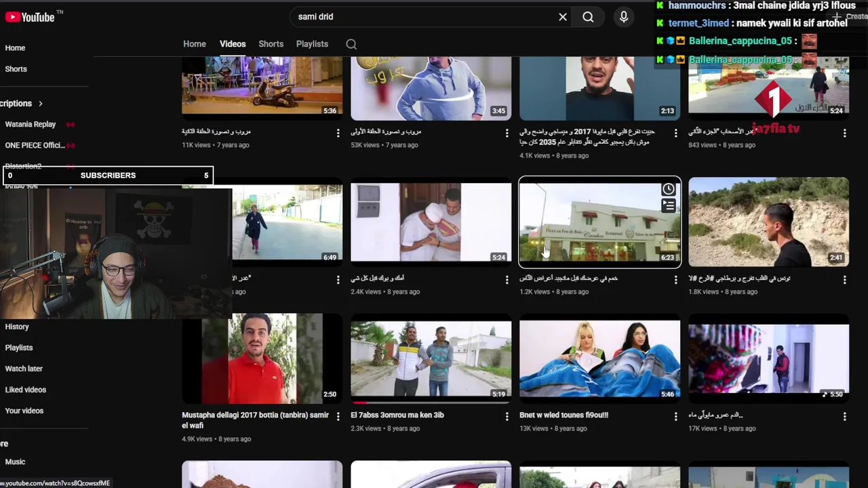The width and height of the screenshot is (868, 488).
Task: Switch to channel Home tab
Action: [195, 44]
